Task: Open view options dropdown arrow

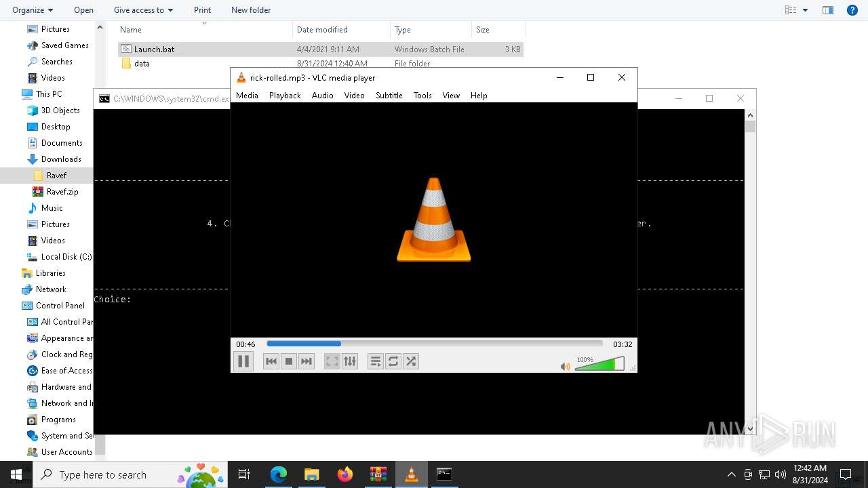Action: click(806, 10)
